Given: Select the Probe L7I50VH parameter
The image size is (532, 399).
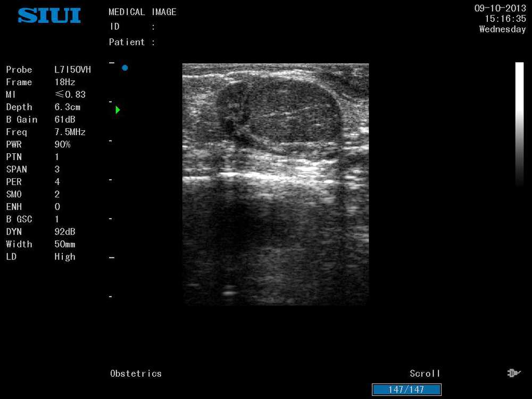Looking at the screenshot, I should [72, 70].
